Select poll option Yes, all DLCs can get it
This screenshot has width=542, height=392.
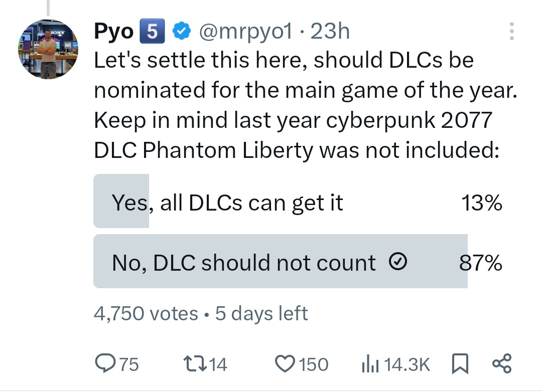(298, 201)
